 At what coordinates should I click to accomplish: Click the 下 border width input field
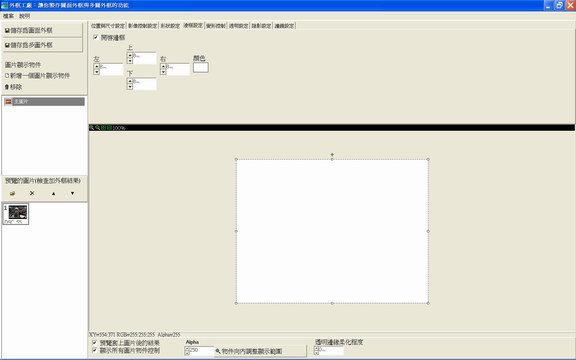pyautogui.click(x=144, y=84)
